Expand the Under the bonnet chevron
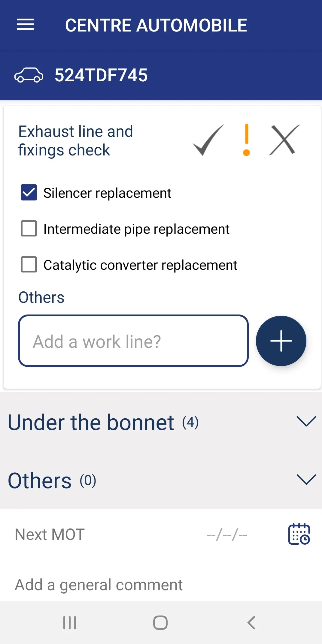 pyautogui.click(x=306, y=421)
